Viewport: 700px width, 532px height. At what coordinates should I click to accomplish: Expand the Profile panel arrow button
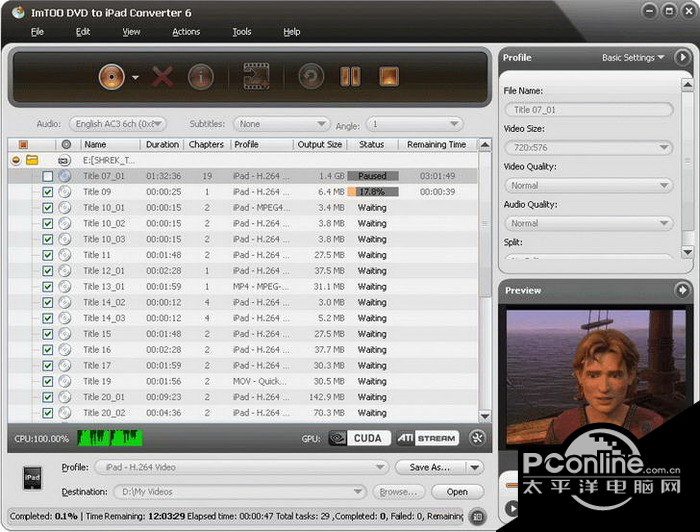pos(682,57)
